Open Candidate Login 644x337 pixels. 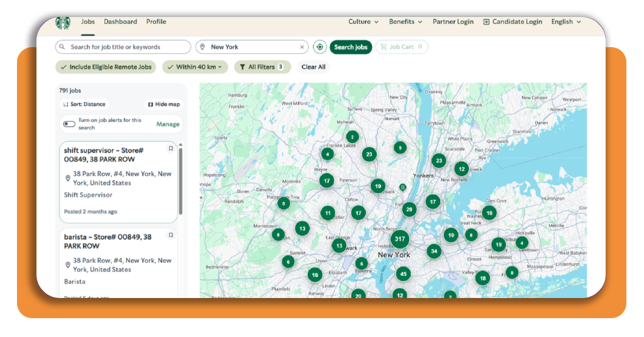click(x=513, y=22)
